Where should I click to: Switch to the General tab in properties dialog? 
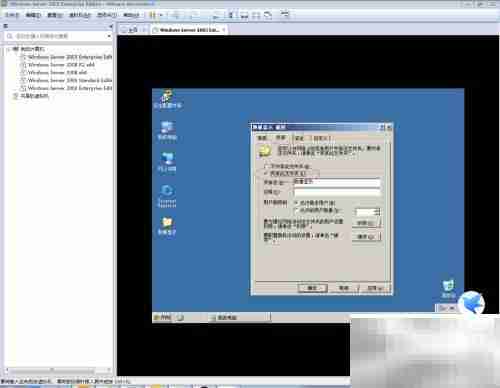click(x=262, y=138)
